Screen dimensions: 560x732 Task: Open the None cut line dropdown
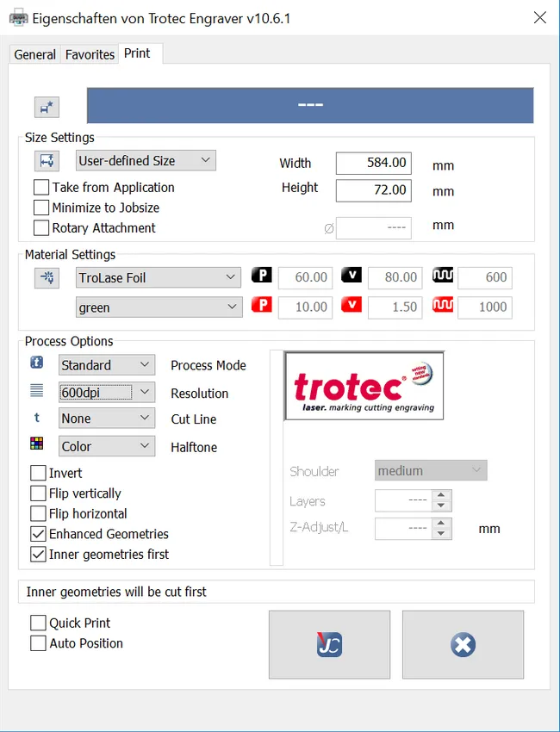click(x=107, y=419)
